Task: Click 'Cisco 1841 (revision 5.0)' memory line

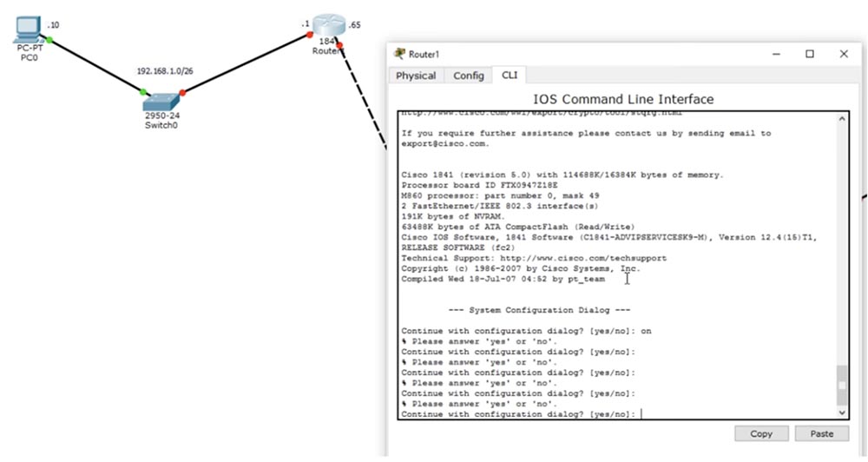Action: [562, 175]
